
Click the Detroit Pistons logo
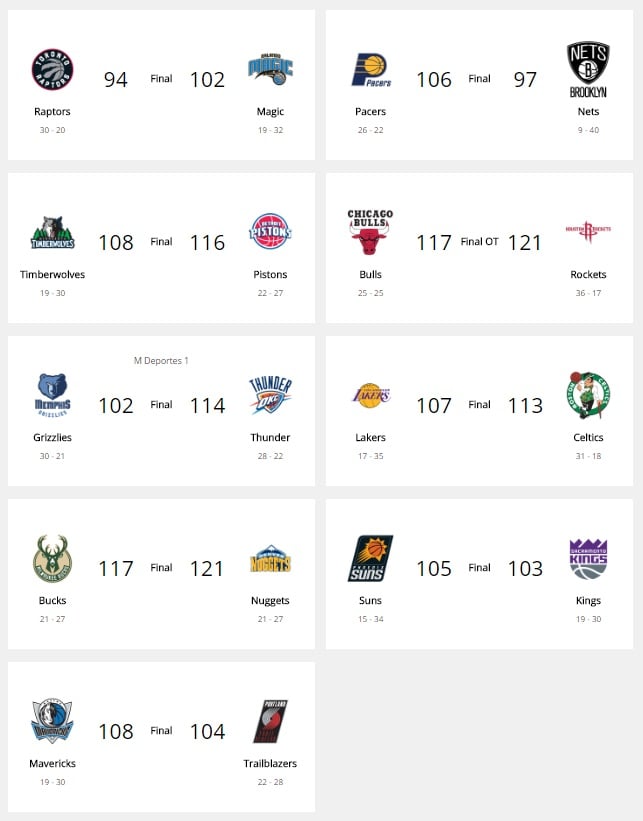click(x=270, y=231)
